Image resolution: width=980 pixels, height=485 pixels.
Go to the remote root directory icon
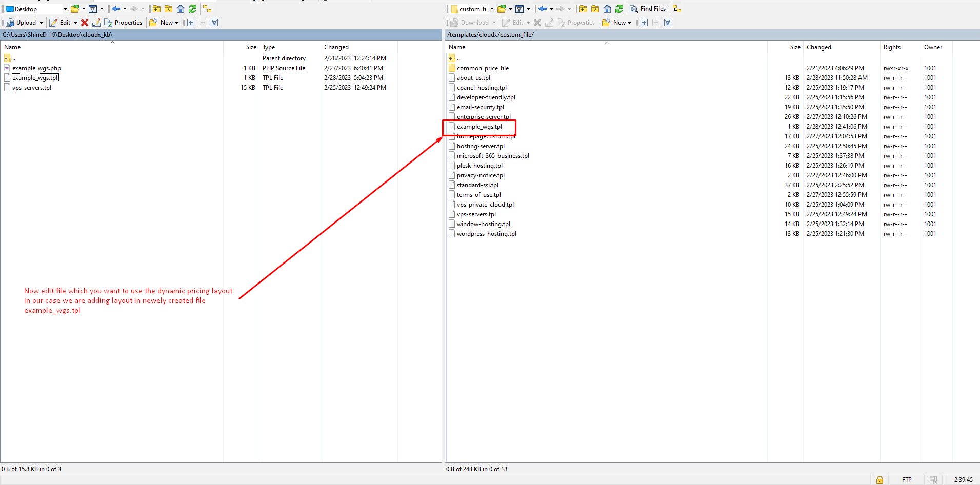(595, 9)
